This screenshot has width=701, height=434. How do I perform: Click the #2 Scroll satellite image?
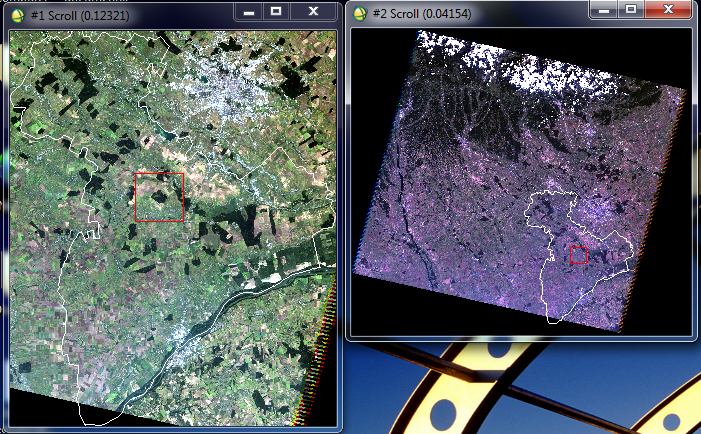tap(521, 182)
